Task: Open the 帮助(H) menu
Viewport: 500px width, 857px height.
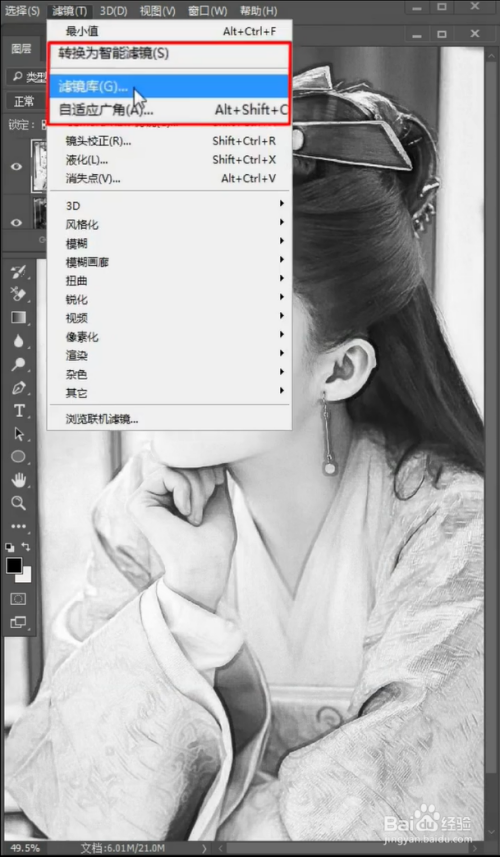Action: point(258,10)
